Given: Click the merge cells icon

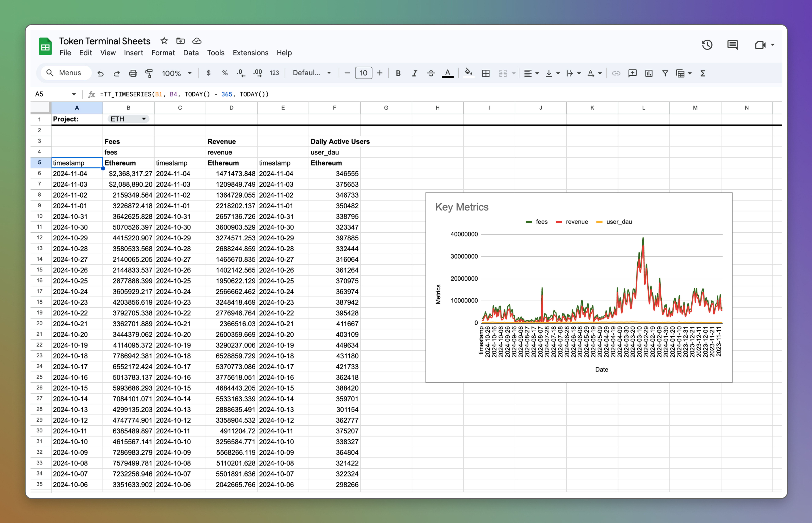Looking at the screenshot, I should [x=503, y=73].
